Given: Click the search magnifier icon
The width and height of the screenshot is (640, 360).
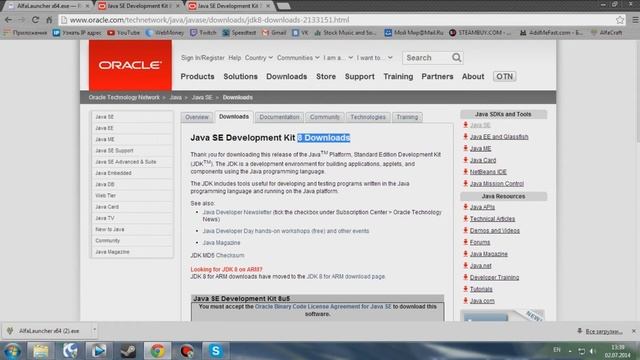Looking at the screenshot, I should 456,58.
